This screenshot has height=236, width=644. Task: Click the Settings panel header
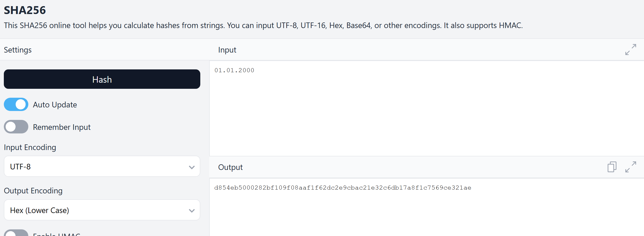click(18, 50)
